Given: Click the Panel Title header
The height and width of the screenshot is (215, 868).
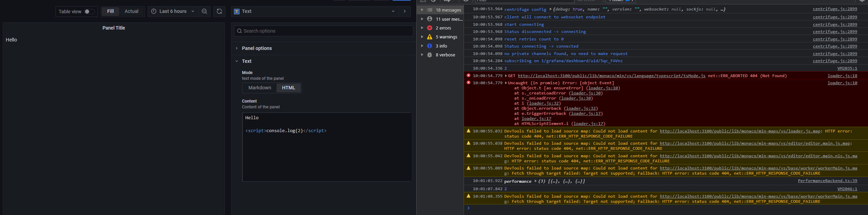Looking at the screenshot, I should point(114,28).
